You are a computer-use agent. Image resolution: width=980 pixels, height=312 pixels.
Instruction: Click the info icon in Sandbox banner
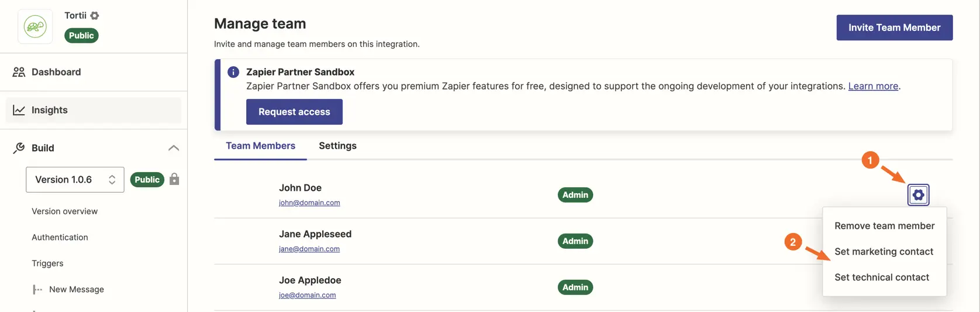233,72
